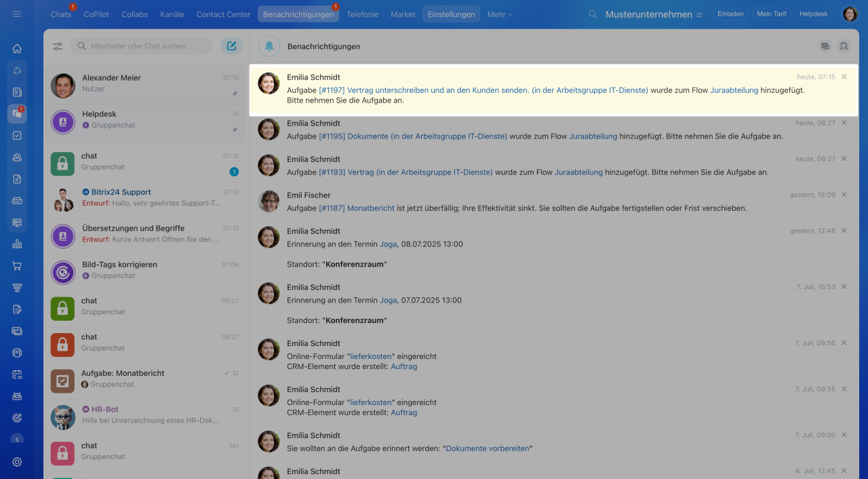Open task link #1187 Monatbericht
Image resolution: width=868 pixels, height=479 pixels.
point(357,208)
